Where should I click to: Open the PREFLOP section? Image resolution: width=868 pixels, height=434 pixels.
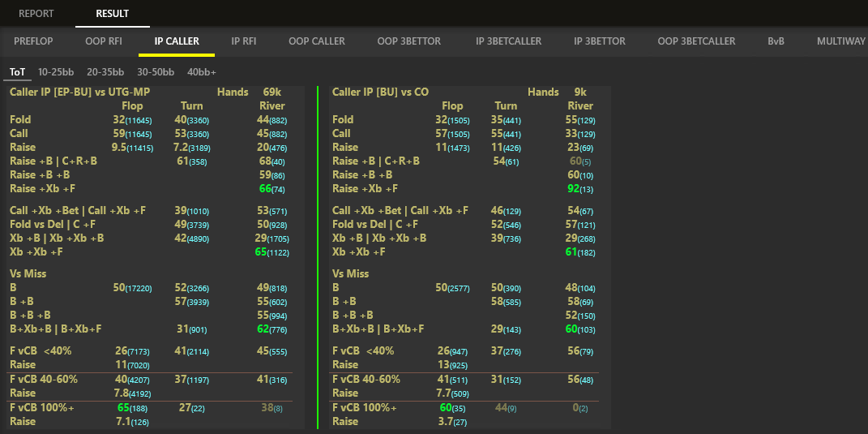point(34,41)
